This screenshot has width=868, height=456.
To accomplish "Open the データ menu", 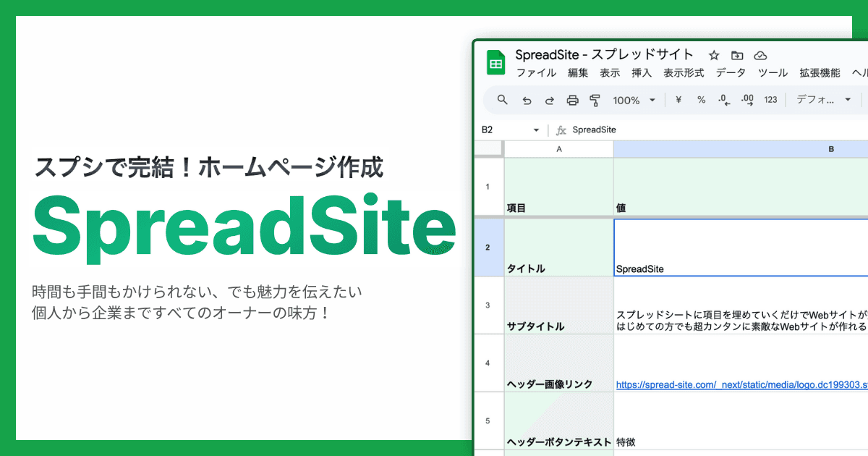I will pyautogui.click(x=731, y=72).
